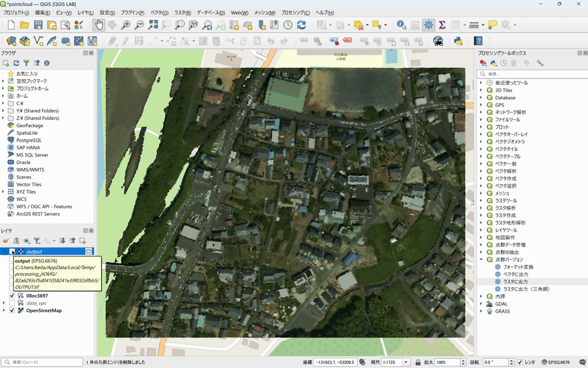Expand the GDAL toolbox group
Viewport: 588px width, 368px height.
(x=481, y=304)
